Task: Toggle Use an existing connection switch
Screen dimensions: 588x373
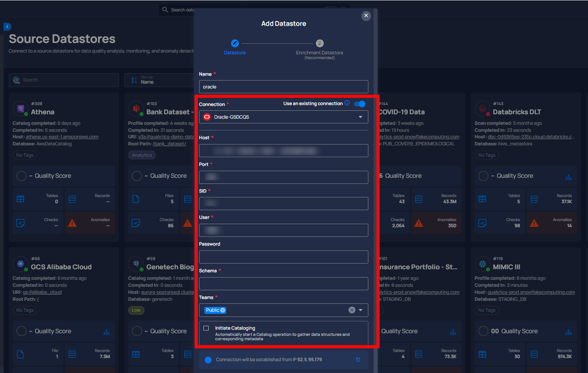Action: 360,104
